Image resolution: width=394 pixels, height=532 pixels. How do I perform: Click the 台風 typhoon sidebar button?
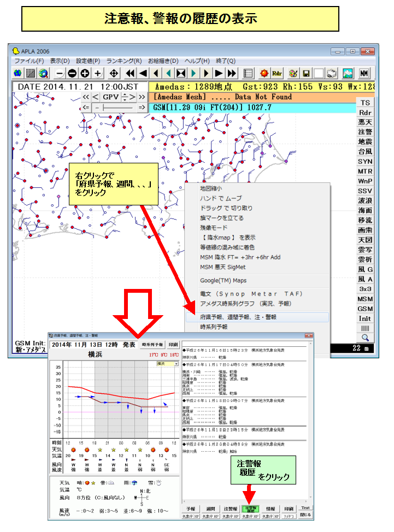pyautogui.click(x=365, y=152)
